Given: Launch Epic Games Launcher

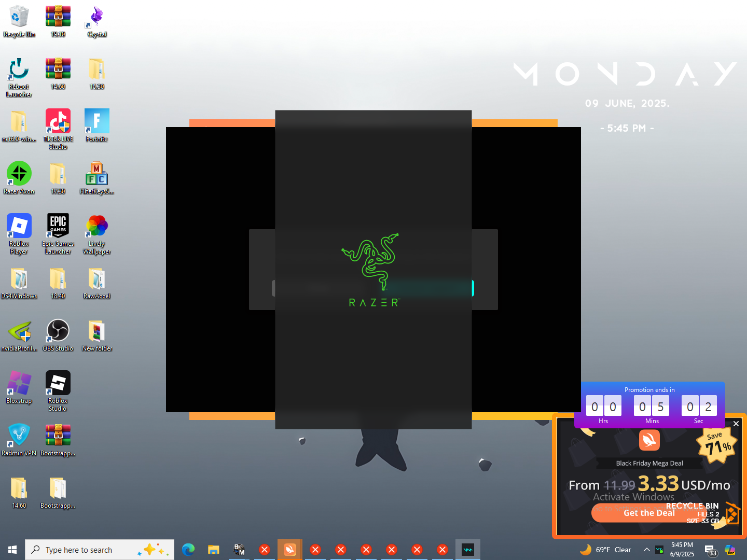Looking at the screenshot, I should [58, 234].
